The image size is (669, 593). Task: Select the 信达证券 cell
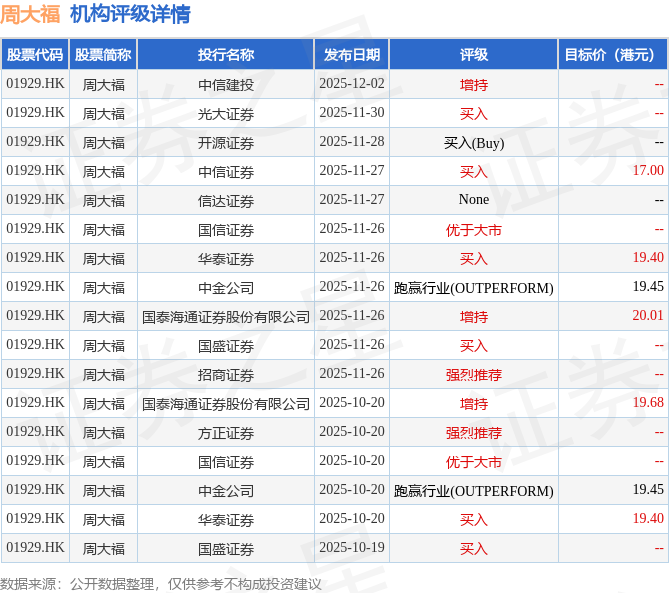pos(226,201)
